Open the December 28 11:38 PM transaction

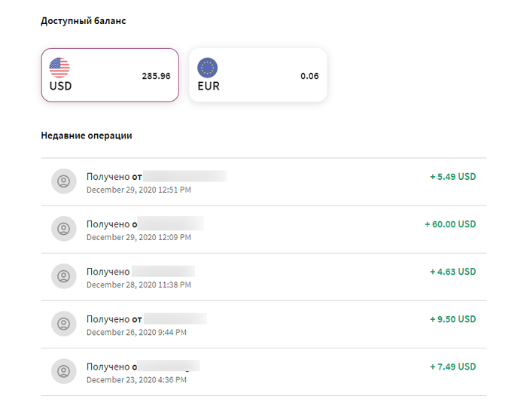263,277
